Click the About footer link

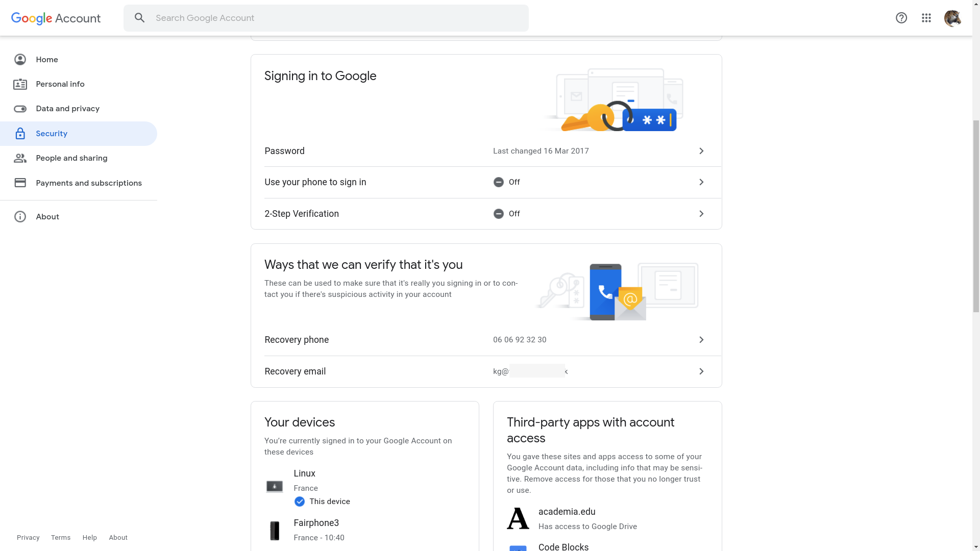click(118, 538)
